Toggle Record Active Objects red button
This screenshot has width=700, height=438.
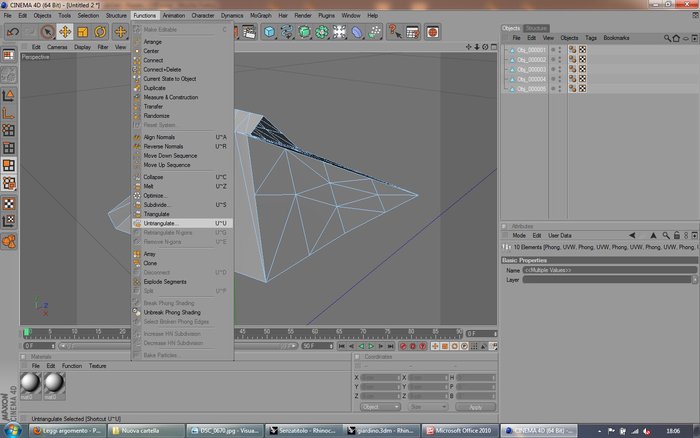tap(403, 346)
